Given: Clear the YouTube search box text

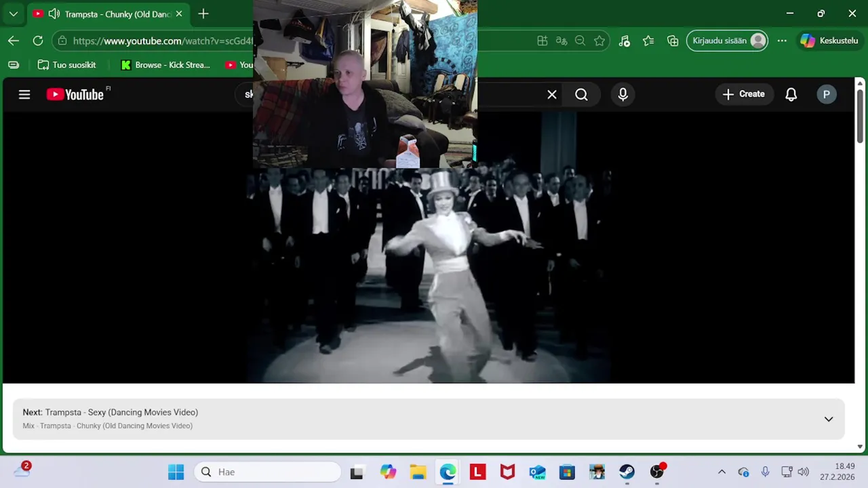Looking at the screenshot, I should pos(552,95).
